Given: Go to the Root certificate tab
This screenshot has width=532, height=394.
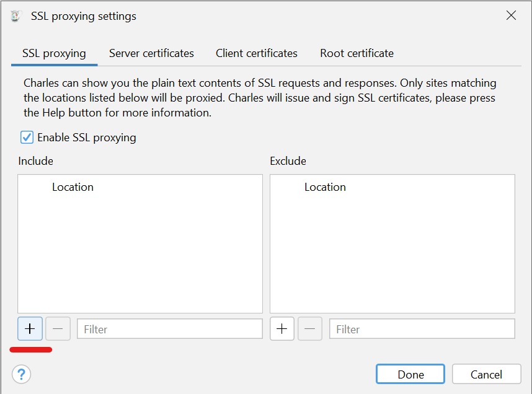Looking at the screenshot, I should coord(357,53).
